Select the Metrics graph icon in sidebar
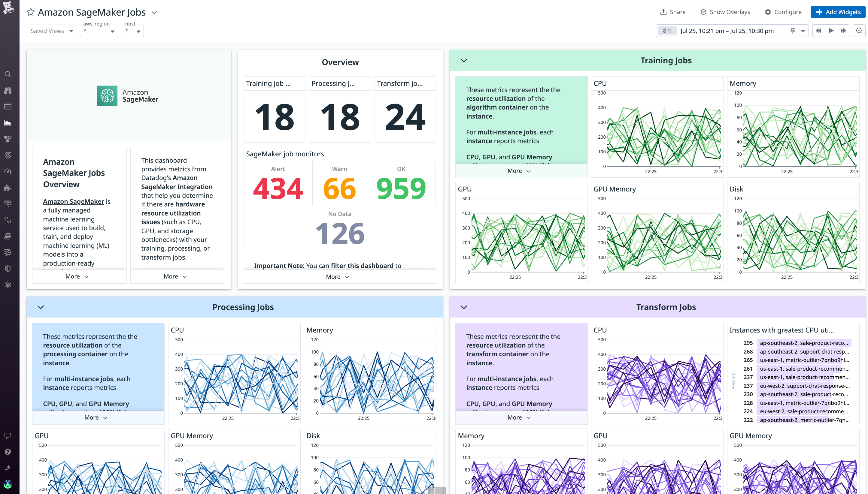Screen dimensions: 868x494 click(x=8, y=122)
